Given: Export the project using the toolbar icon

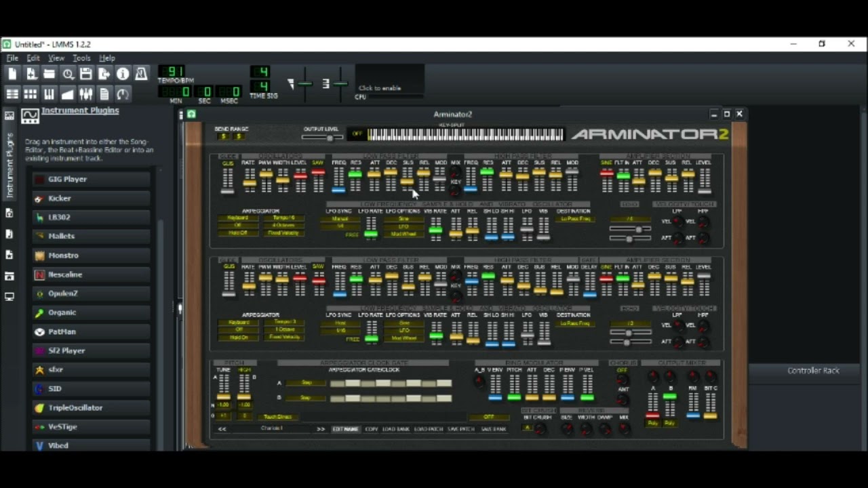Looking at the screenshot, I should point(104,74).
